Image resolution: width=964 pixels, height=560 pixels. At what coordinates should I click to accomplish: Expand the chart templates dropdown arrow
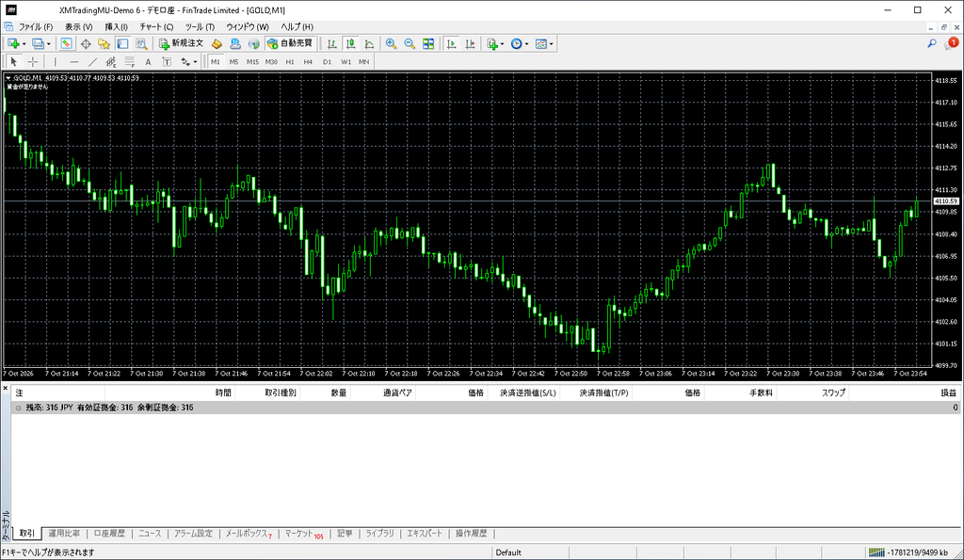pos(552,44)
